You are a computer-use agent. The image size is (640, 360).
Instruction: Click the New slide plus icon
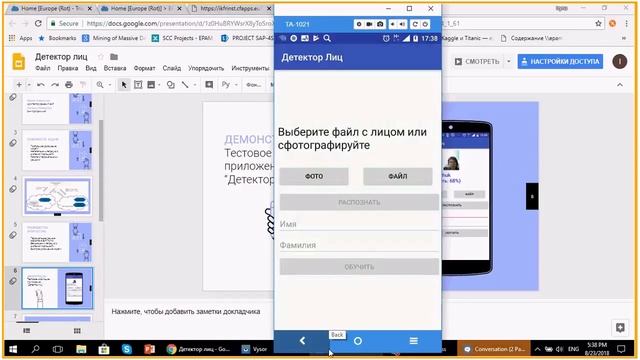tap(19, 84)
